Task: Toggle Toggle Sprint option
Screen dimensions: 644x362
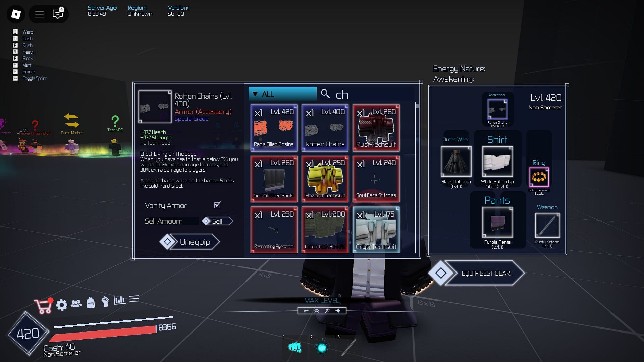Action: (x=35, y=78)
